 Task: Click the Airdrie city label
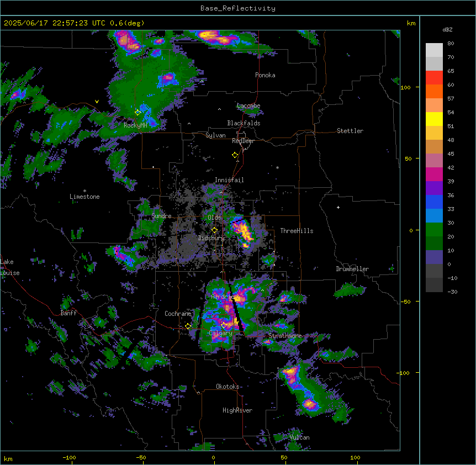point(222,297)
